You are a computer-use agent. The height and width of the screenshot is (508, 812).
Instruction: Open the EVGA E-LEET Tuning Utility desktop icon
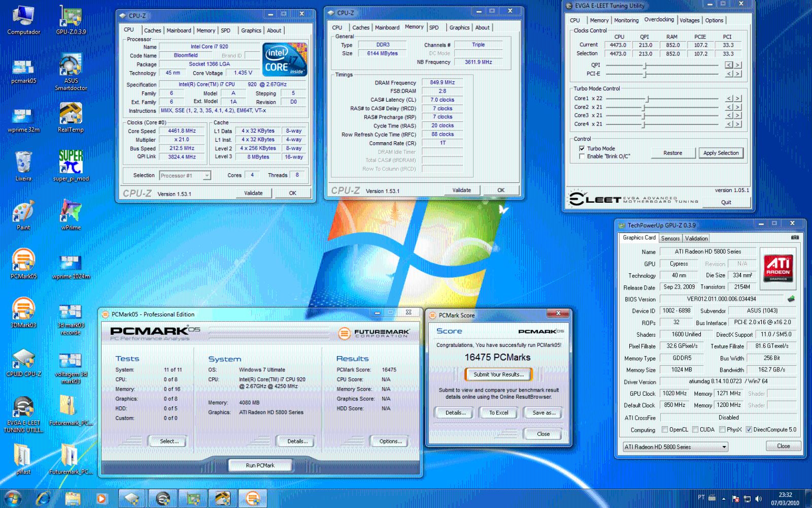point(23,414)
